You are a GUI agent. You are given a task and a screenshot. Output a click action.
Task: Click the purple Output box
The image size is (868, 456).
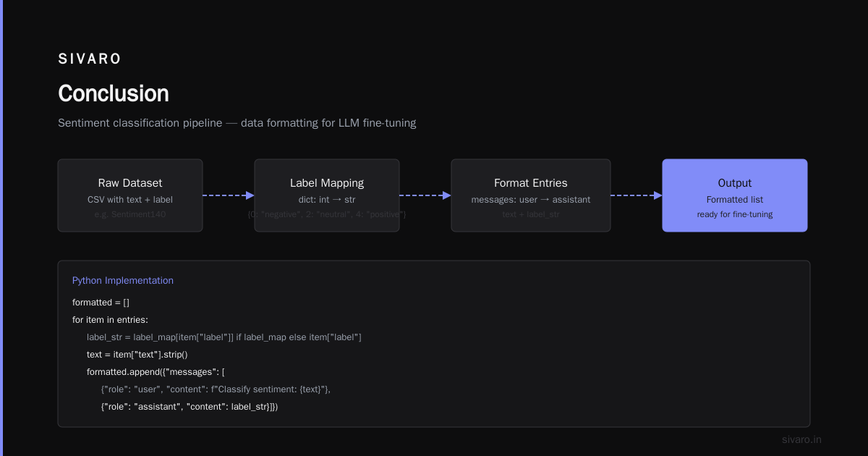coord(735,195)
